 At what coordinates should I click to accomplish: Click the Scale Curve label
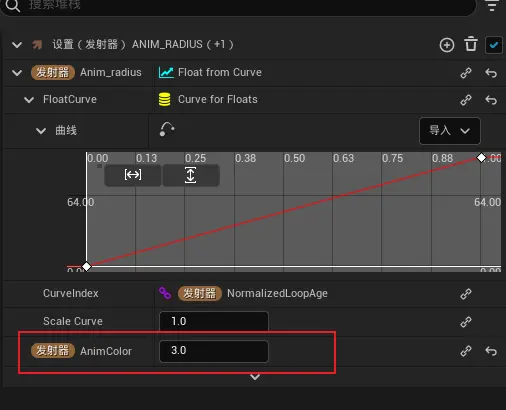(x=73, y=321)
